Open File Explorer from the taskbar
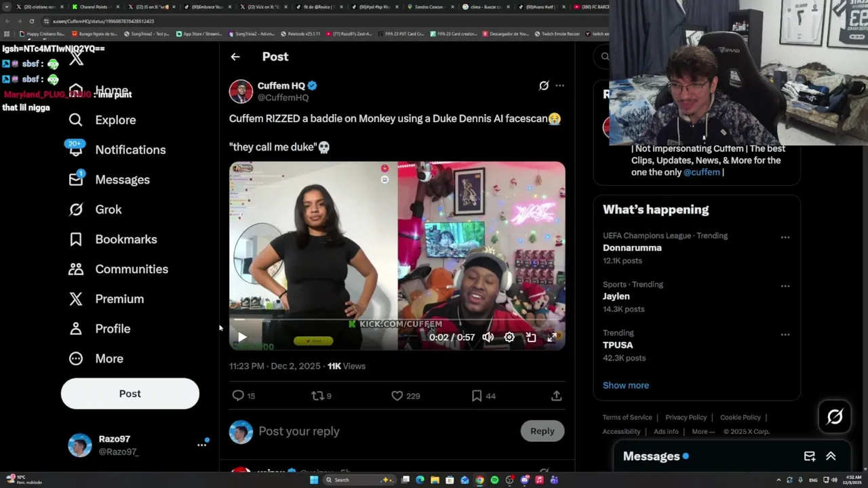This screenshot has height=488, width=868. pos(435,480)
